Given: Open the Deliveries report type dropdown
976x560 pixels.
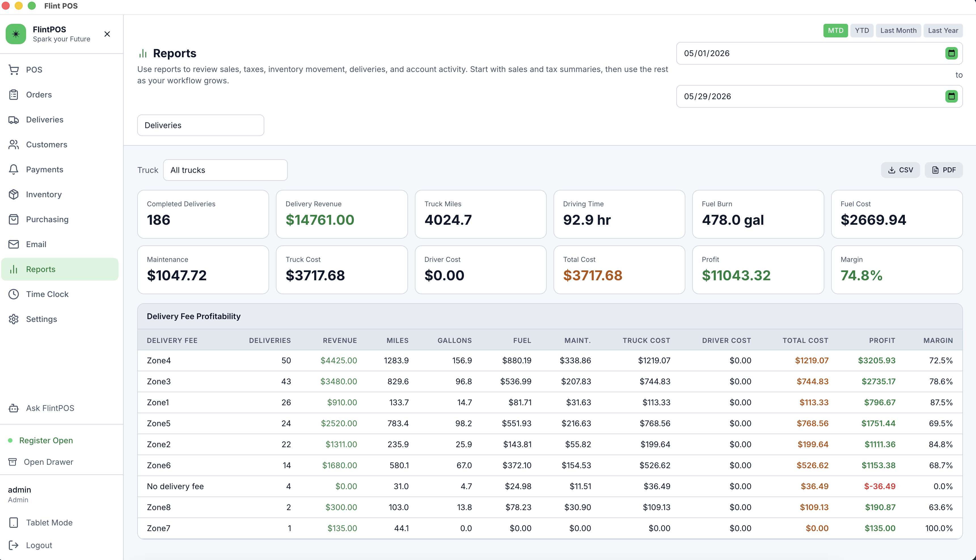Looking at the screenshot, I should pos(200,125).
